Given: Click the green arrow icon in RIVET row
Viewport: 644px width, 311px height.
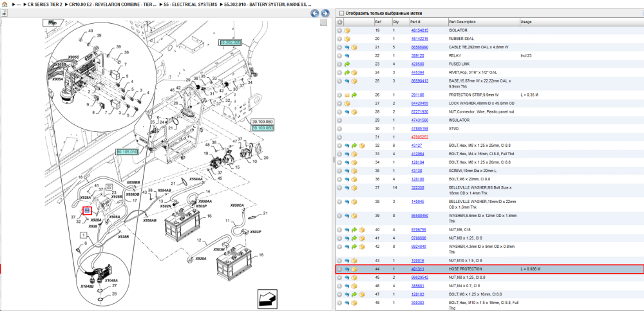Looking at the screenshot, I should pyautogui.click(x=347, y=73).
